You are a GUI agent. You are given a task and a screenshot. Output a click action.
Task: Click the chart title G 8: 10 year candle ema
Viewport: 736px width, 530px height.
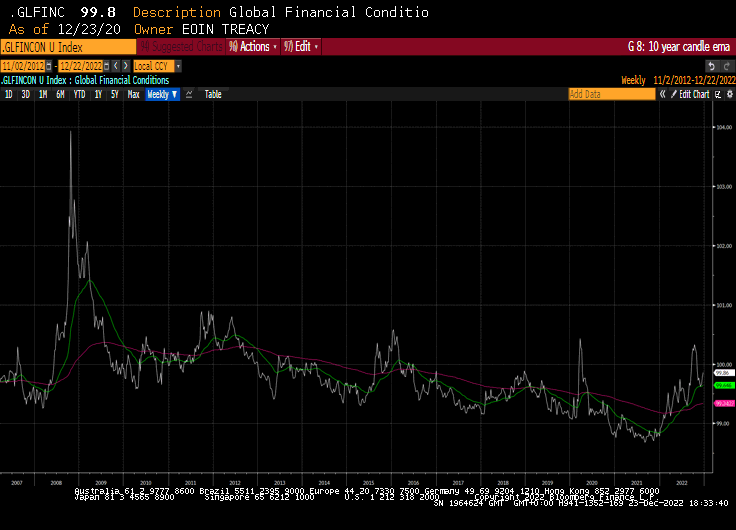(x=679, y=46)
